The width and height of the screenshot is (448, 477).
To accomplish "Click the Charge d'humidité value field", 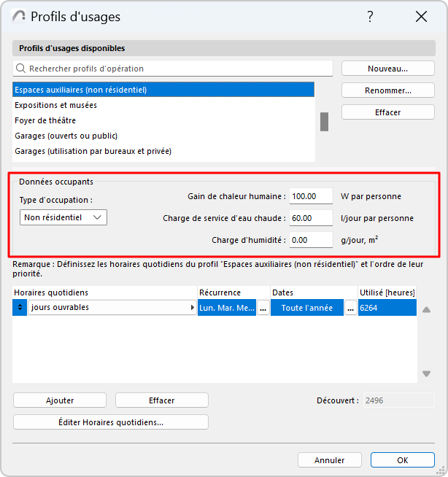I will coord(311,240).
